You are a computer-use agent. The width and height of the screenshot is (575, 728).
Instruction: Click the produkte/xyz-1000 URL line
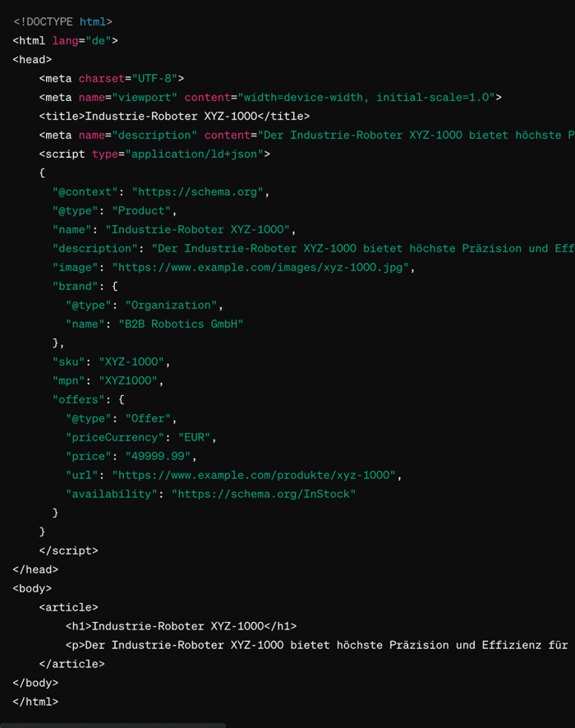[233, 476]
